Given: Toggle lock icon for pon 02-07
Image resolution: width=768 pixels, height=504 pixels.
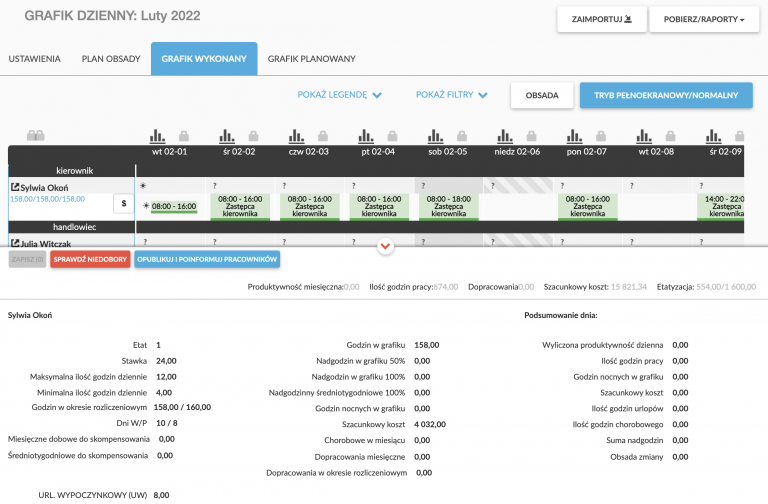Looking at the screenshot, I should [x=601, y=136].
